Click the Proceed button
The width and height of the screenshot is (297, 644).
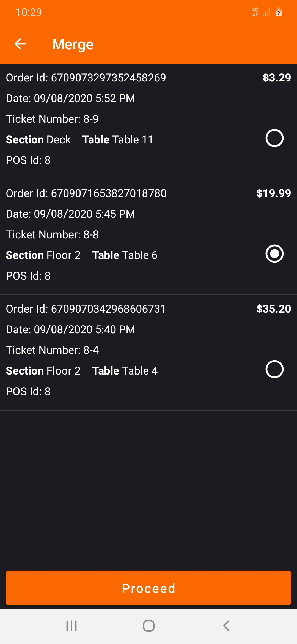148,588
